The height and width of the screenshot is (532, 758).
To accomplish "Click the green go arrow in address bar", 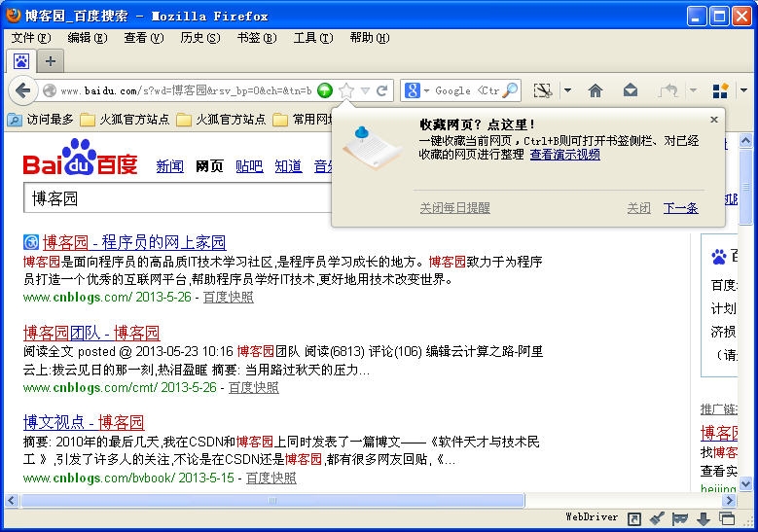I will (325, 90).
